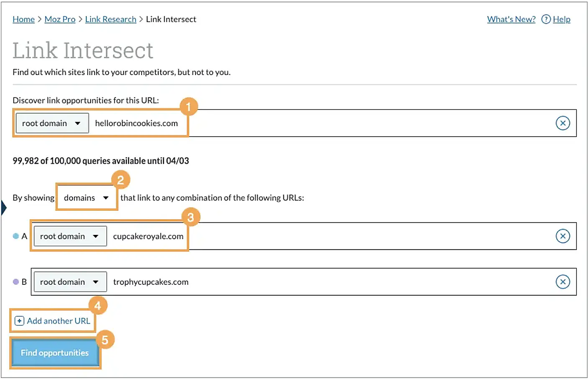Viewport: 588px width, 380px height.
Task: Open root domain dropdown for competitor B
Action: (70, 282)
